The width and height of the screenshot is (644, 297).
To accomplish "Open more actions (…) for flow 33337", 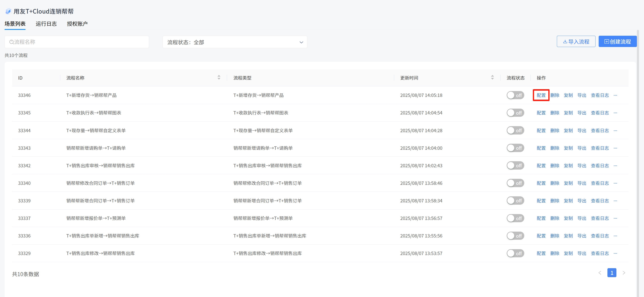I will click(615, 218).
